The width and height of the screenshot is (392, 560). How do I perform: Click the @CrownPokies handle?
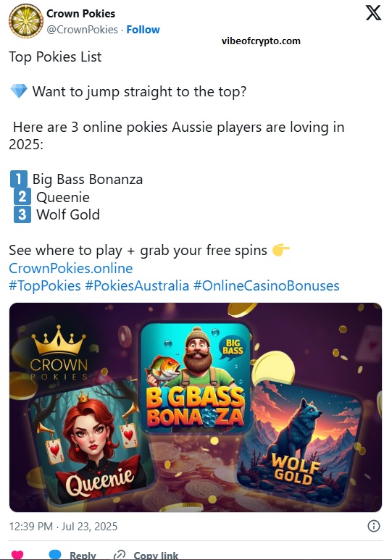[x=82, y=30]
